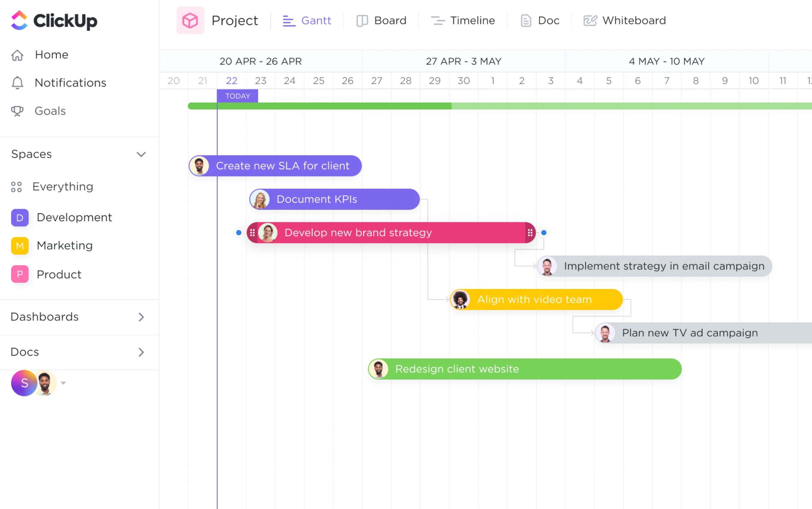The image size is (812, 509).
Task: Click the pink Project cube icon
Action: tap(190, 20)
